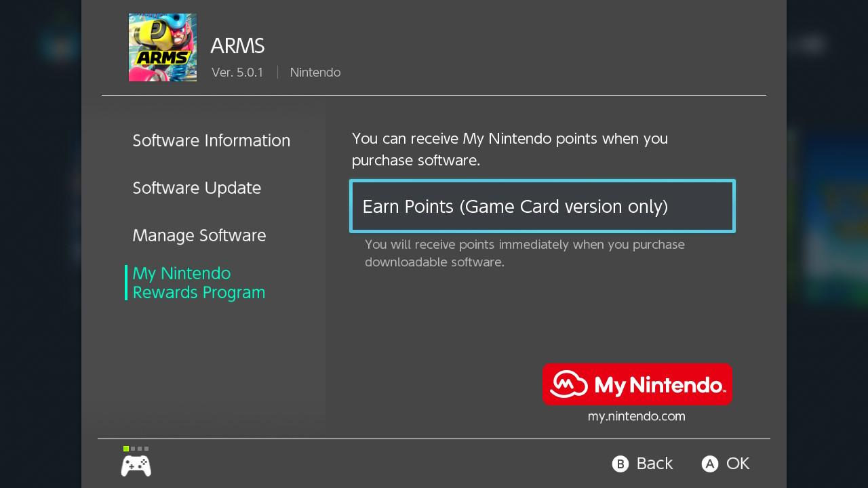Choose Back at the bottom of the screen
868x488 pixels.
[642, 464]
